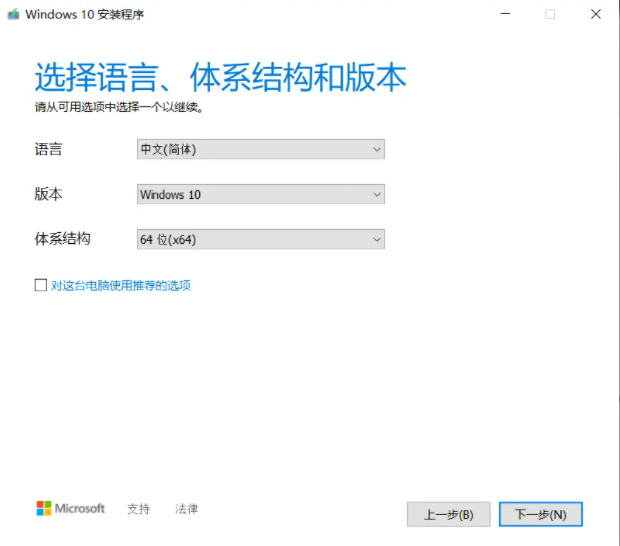Click the 版本 label
The height and width of the screenshot is (546, 620).
click(48, 194)
